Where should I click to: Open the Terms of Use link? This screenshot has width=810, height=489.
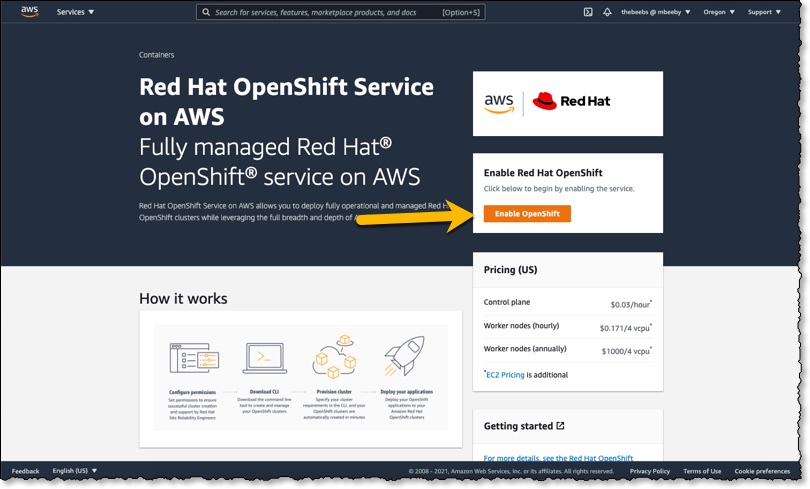click(702, 471)
